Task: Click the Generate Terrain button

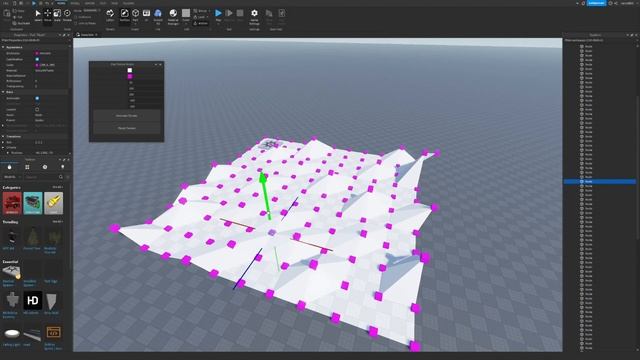Action: point(127,116)
